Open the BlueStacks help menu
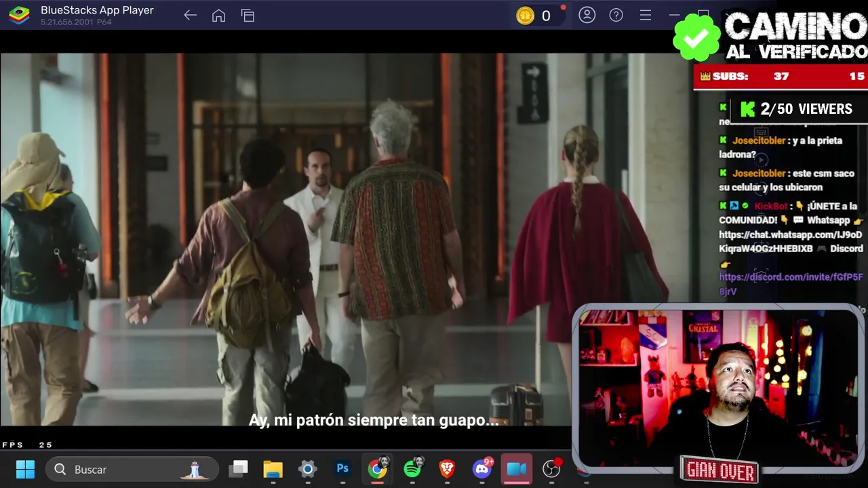 tap(616, 15)
